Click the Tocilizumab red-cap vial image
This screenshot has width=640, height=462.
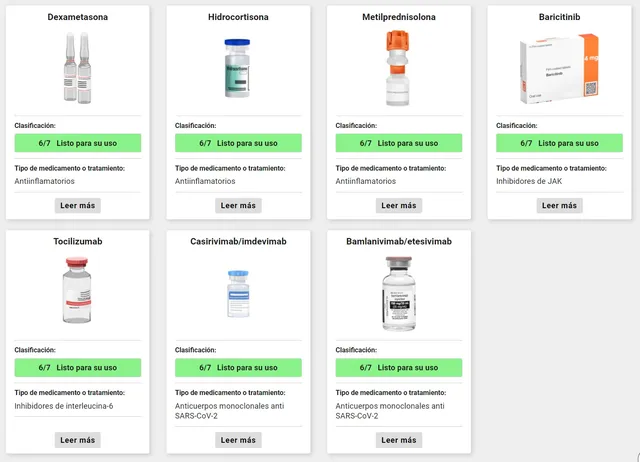[x=77, y=290]
